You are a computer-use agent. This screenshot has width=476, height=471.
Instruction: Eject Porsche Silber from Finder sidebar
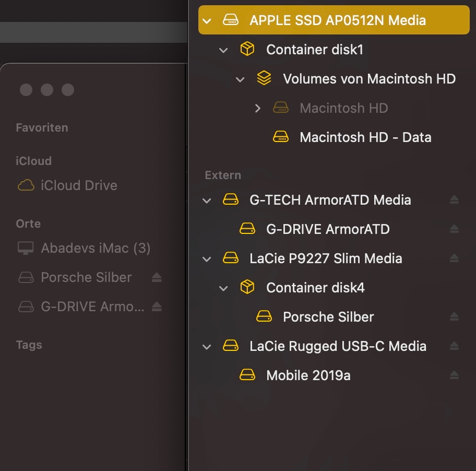157,278
